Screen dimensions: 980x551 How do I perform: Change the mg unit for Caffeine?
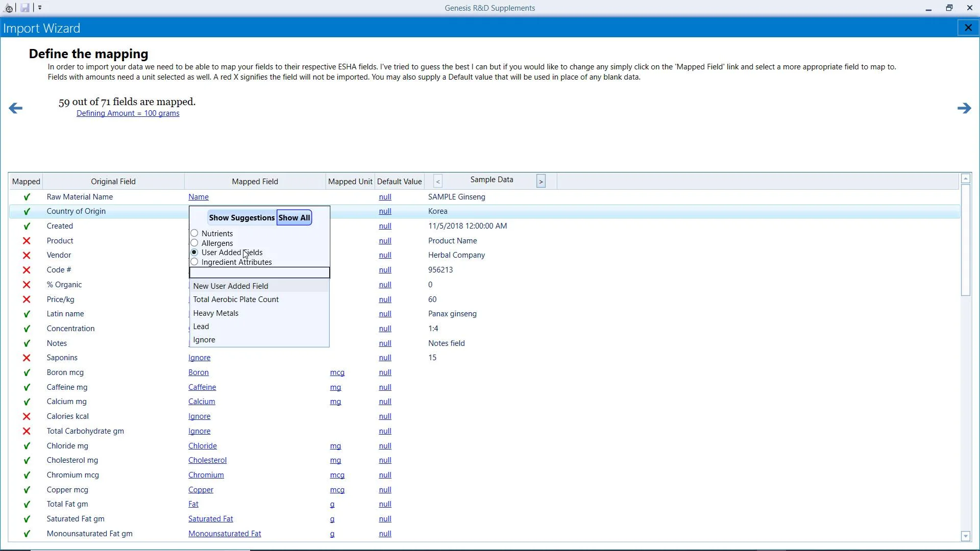(335, 388)
